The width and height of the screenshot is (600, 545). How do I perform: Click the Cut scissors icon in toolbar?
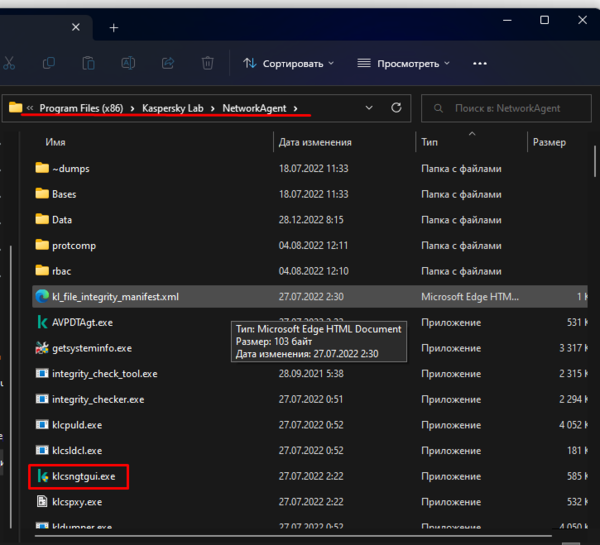pyautogui.click(x=9, y=63)
